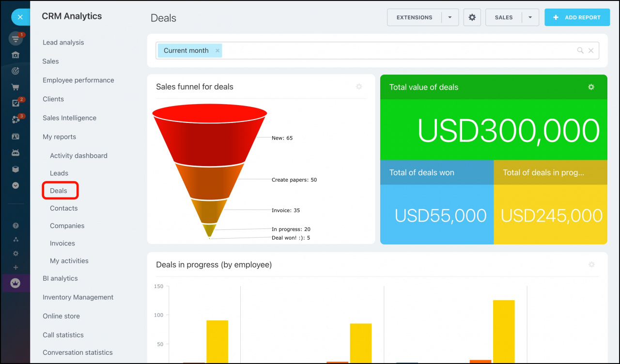620x364 pixels.
Task: Click the magnifier search icon in filter
Action: click(x=580, y=50)
